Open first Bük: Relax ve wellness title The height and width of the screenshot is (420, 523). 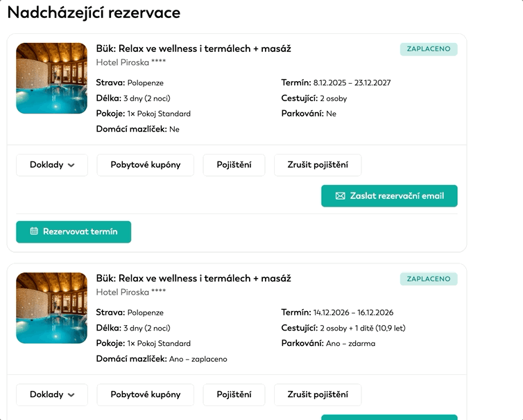pyautogui.click(x=194, y=49)
